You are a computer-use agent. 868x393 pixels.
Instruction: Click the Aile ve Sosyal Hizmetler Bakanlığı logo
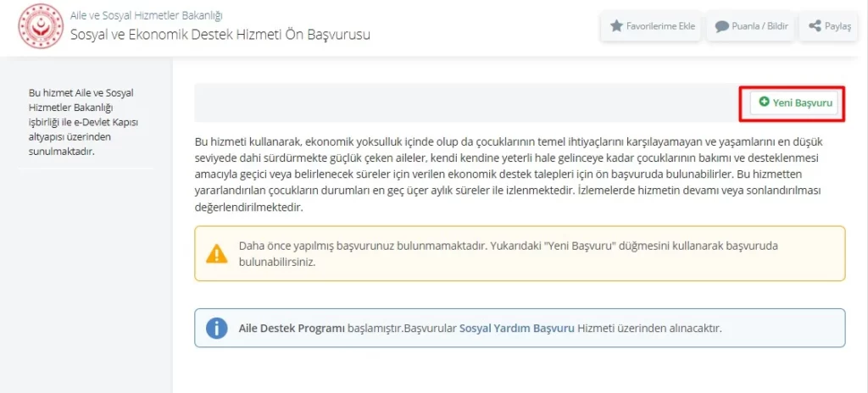(x=41, y=26)
